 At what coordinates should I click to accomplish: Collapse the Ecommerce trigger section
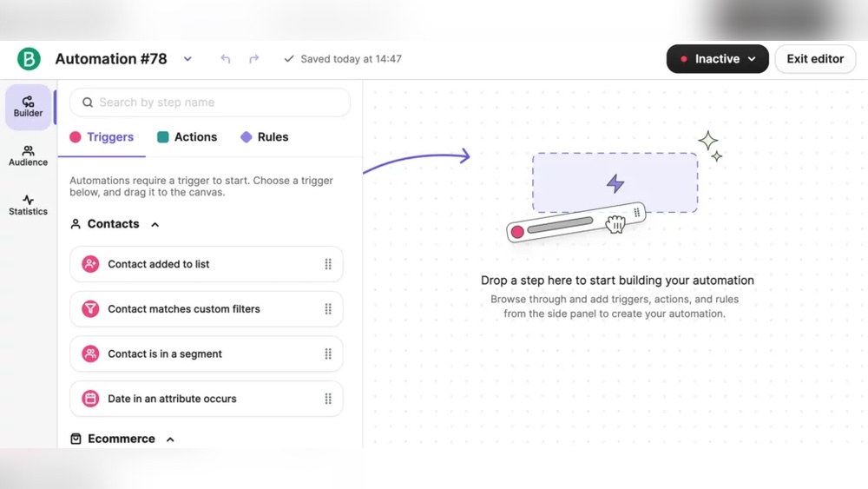pyautogui.click(x=170, y=439)
